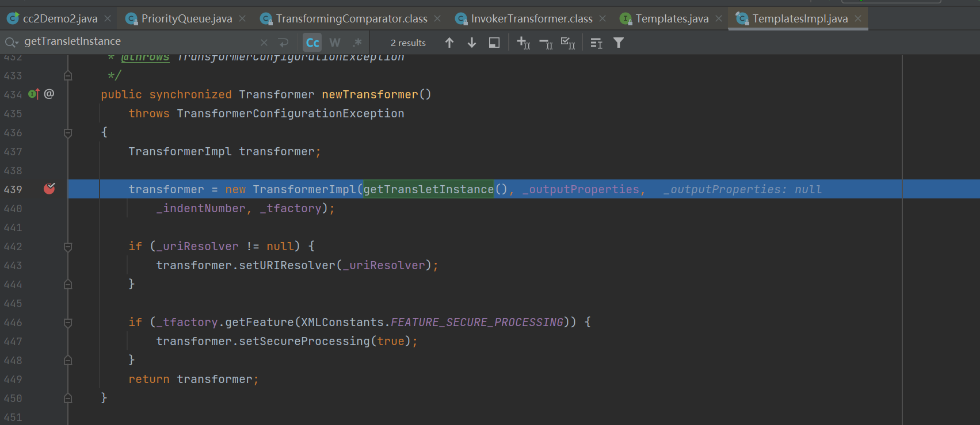The height and width of the screenshot is (425, 980).
Task: Open TransformingComparator.class tab
Action: pyautogui.click(x=344, y=19)
